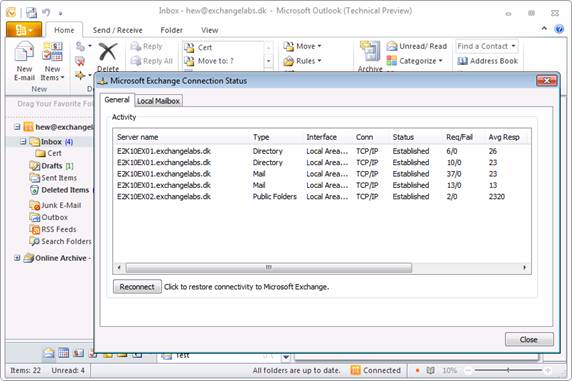Click the Send/Receive quick access icon
Image resolution: width=572 pixels, height=381 pixels.
pos(31,13)
